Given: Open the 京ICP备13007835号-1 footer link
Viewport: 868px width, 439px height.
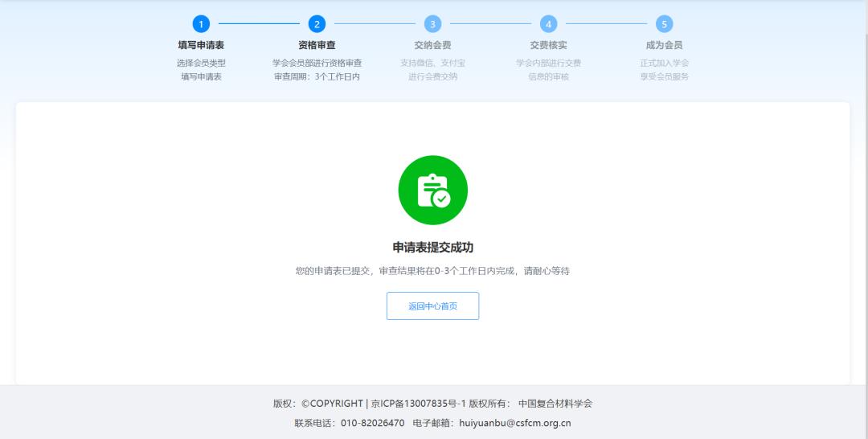Looking at the screenshot, I should coord(419,404).
